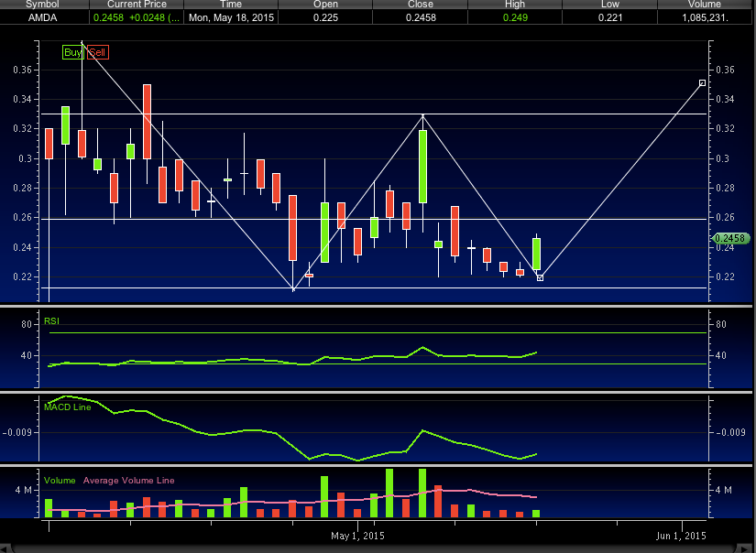
Task: Click the horizontal resistance line at 0.33
Action: [x=374, y=114]
